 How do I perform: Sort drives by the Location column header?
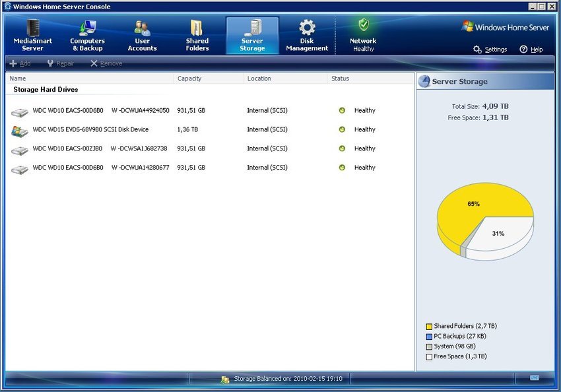pos(285,79)
